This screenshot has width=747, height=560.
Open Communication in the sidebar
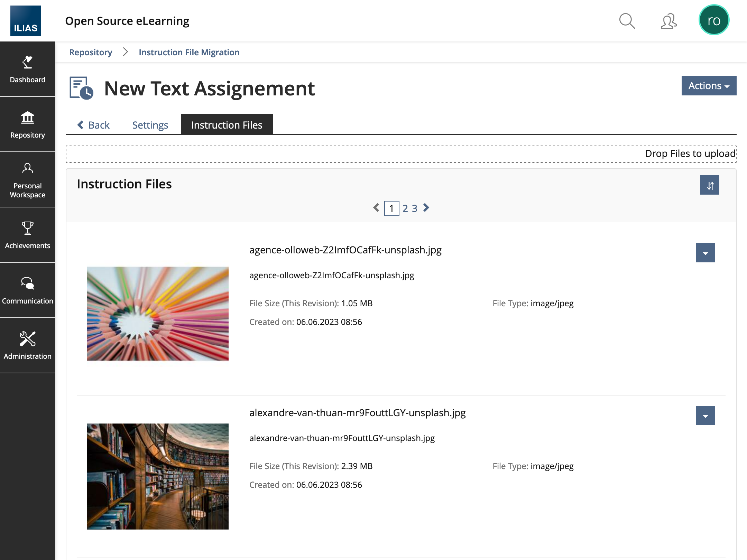click(x=27, y=290)
